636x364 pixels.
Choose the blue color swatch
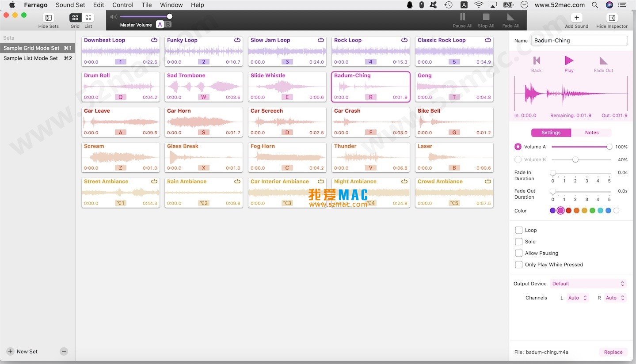608,211
